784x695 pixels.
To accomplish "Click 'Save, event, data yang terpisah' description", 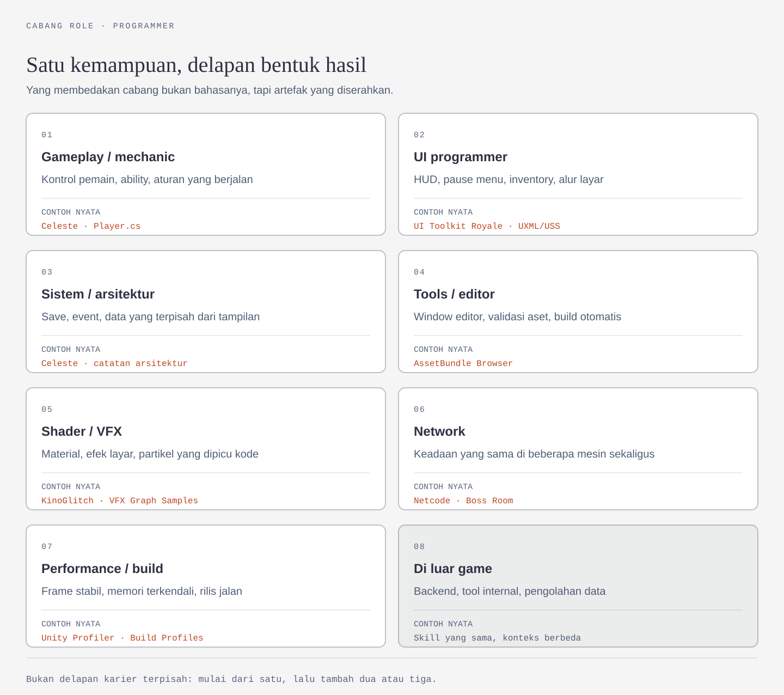I will (x=150, y=316).
